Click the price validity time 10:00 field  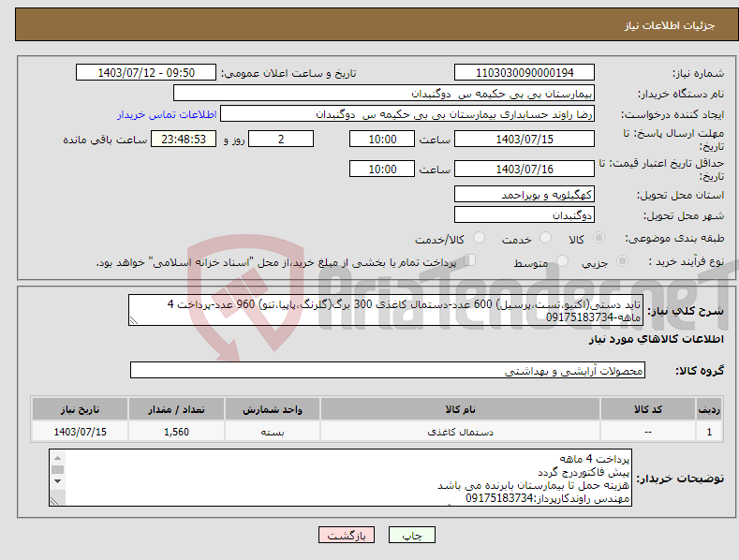click(382, 169)
